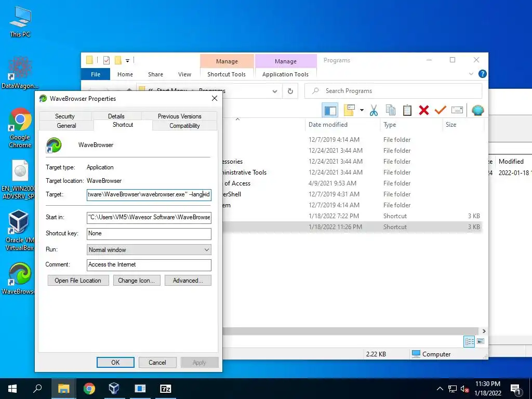Switch to large icons view in status bar

481,341
